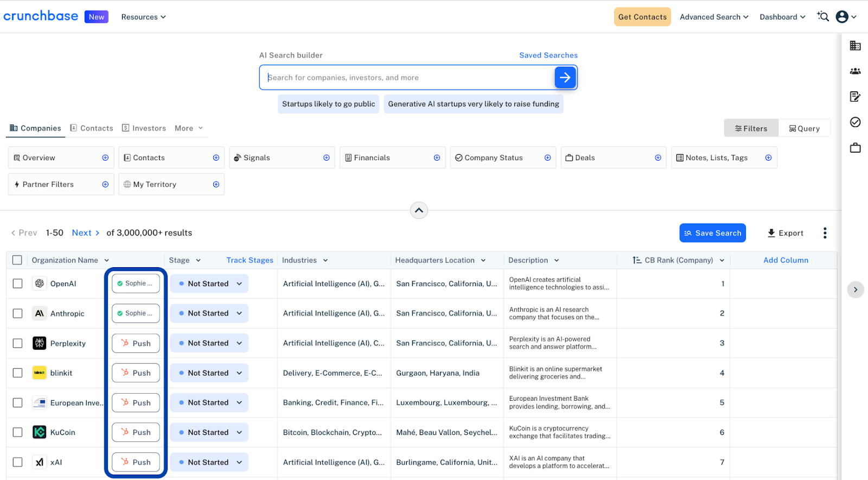Image resolution: width=868 pixels, height=480 pixels.
Task: Add the Deals filter with plus icon
Action: (658, 158)
